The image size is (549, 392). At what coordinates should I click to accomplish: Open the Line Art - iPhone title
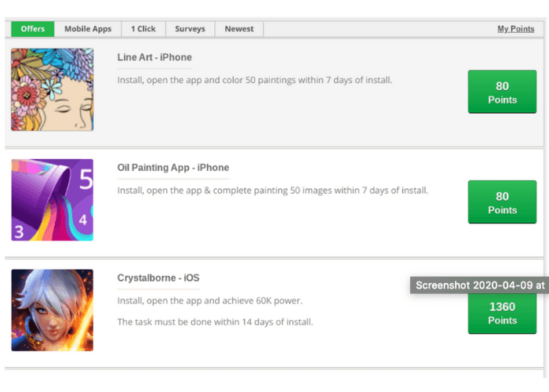155,57
